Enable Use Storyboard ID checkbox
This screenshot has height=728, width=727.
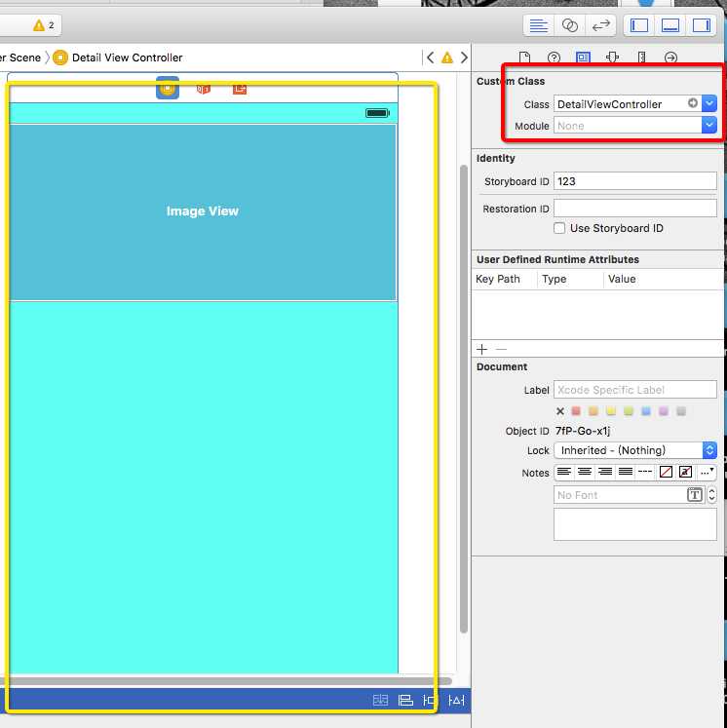(559, 228)
